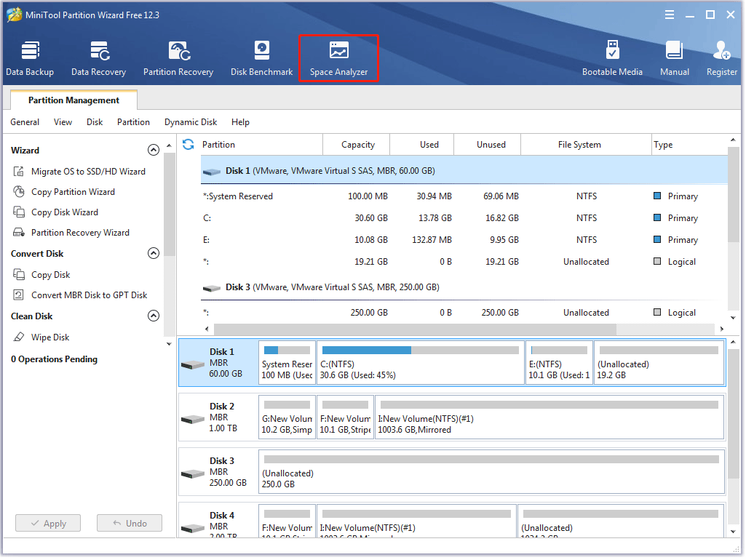Viewport: 746px width, 560px height.
Task: Refresh the partition list
Action: click(x=189, y=144)
